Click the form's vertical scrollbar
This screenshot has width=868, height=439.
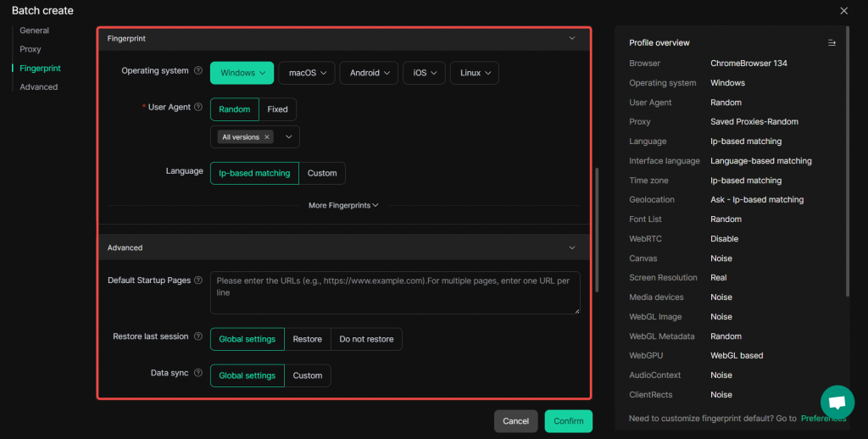pos(596,229)
